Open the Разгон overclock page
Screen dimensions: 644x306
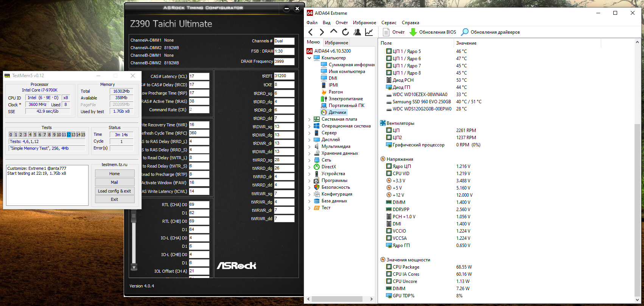point(332,92)
